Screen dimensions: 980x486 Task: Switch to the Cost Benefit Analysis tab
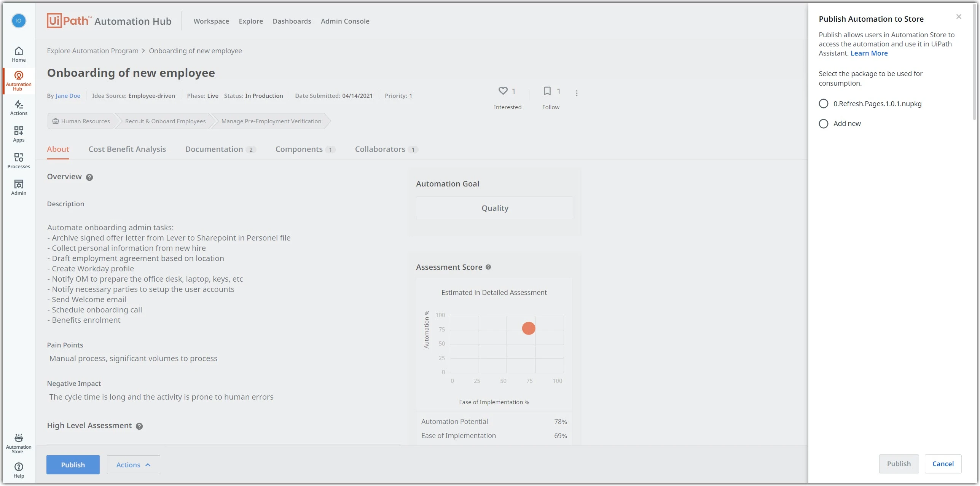[x=127, y=149]
